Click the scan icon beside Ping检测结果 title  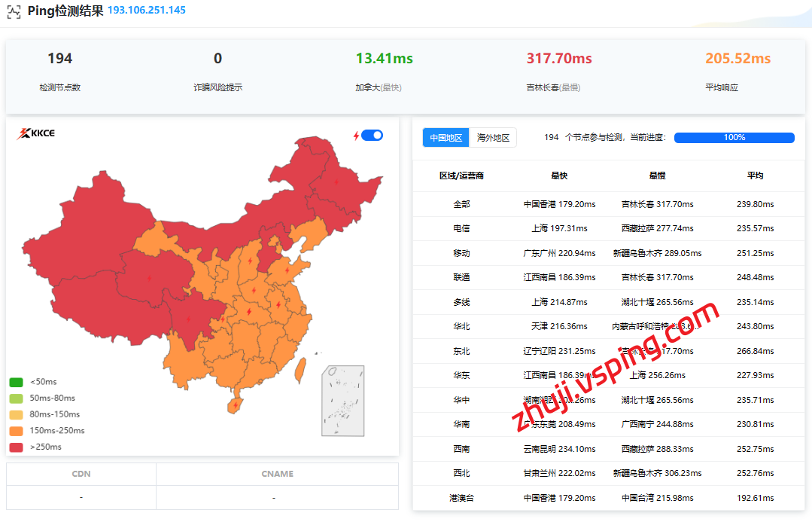14,11
